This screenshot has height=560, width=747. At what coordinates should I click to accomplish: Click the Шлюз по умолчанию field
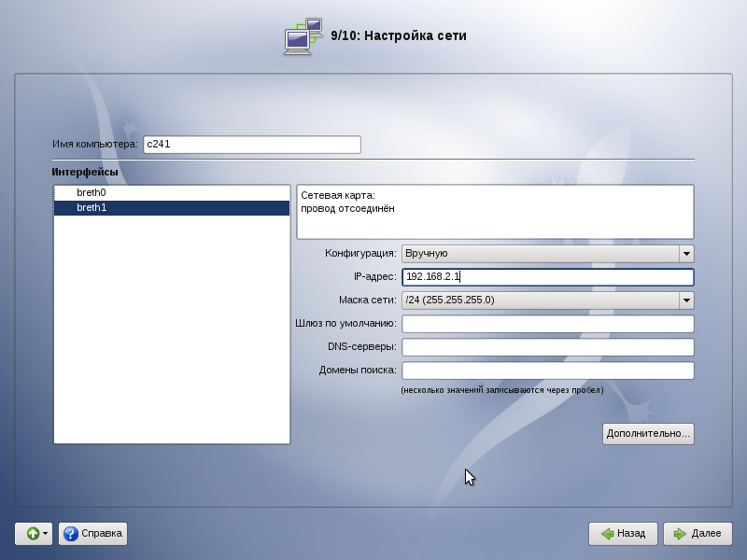547,323
